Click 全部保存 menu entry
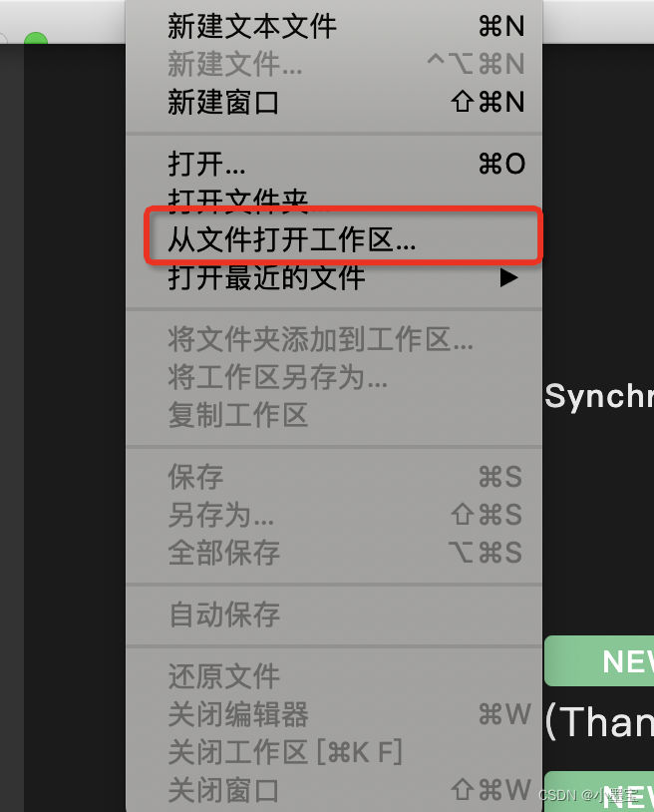The image size is (654, 812). click(334, 553)
